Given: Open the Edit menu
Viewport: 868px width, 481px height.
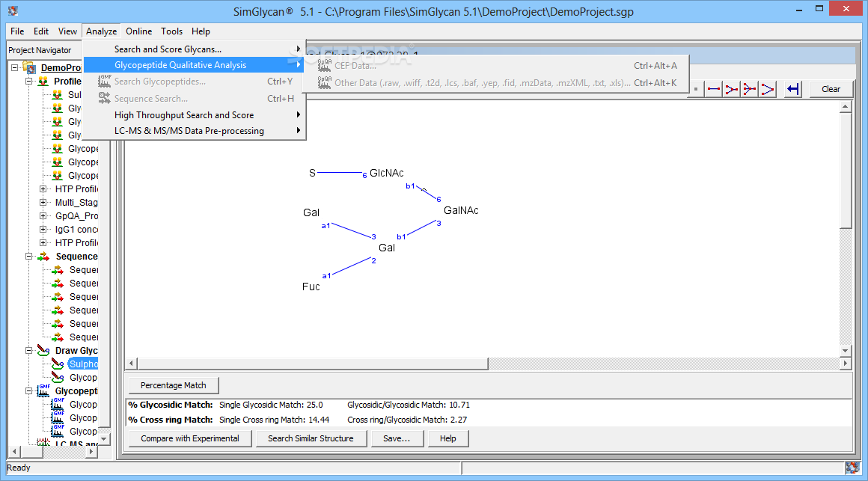Looking at the screenshot, I should pyautogui.click(x=41, y=31).
